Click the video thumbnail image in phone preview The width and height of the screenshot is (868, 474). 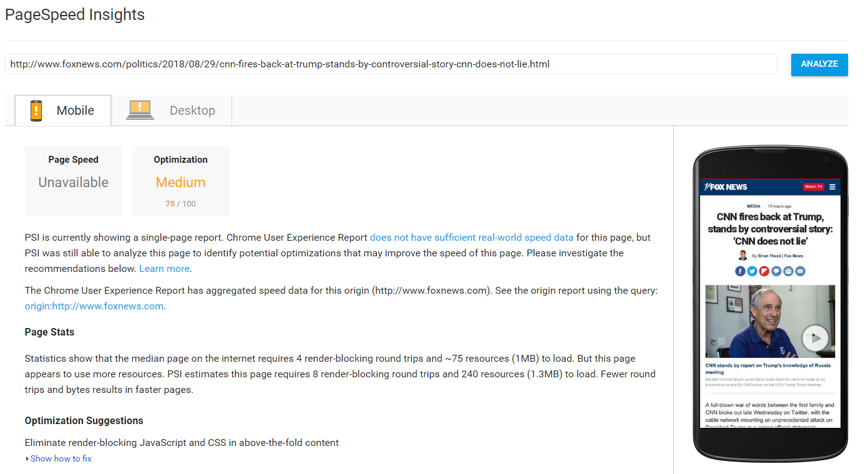click(x=770, y=322)
